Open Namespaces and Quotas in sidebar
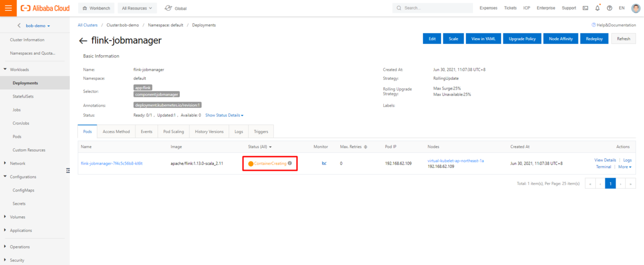Image resolution: width=644 pixels, height=265 pixels. click(x=33, y=53)
